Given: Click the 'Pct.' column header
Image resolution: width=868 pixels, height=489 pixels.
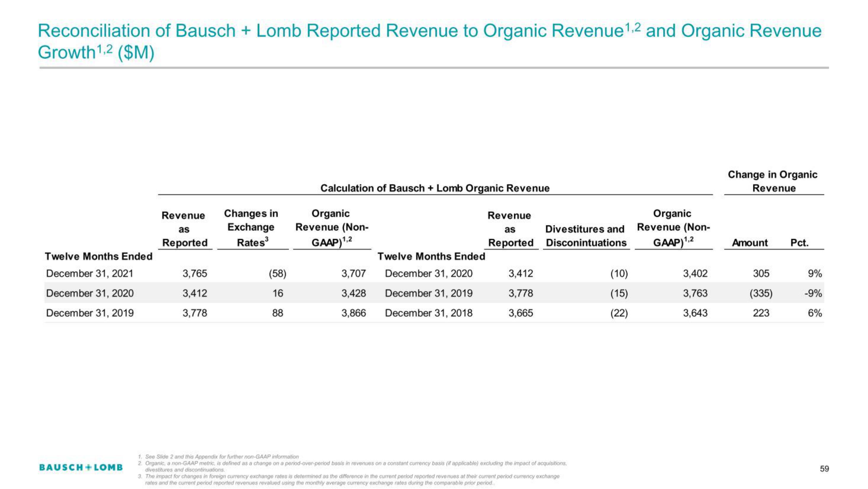Looking at the screenshot, I should [x=800, y=242].
